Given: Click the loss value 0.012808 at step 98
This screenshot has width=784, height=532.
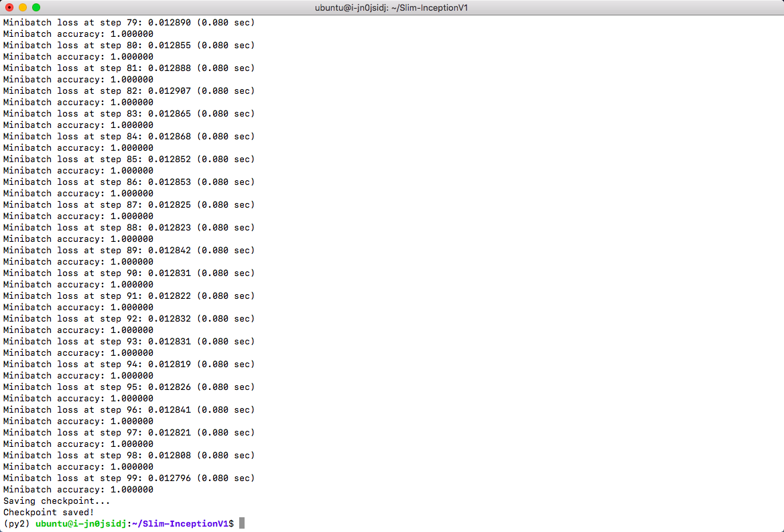Looking at the screenshot, I should (169, 455).
